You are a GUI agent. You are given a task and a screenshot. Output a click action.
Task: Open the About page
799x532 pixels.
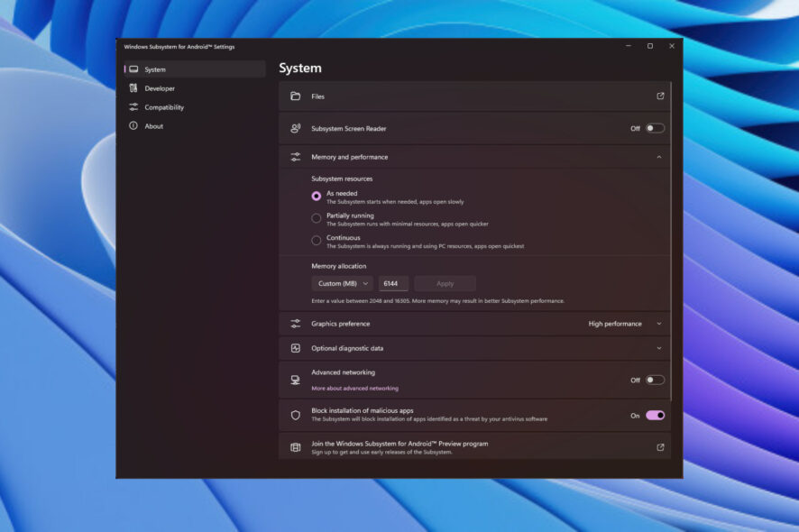[195, 126]
